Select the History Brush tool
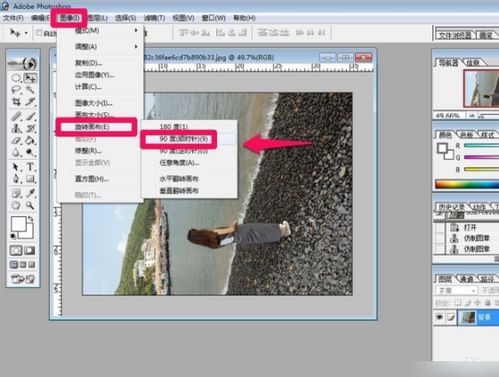Screen dimensions: 499x377 [30, 128]
